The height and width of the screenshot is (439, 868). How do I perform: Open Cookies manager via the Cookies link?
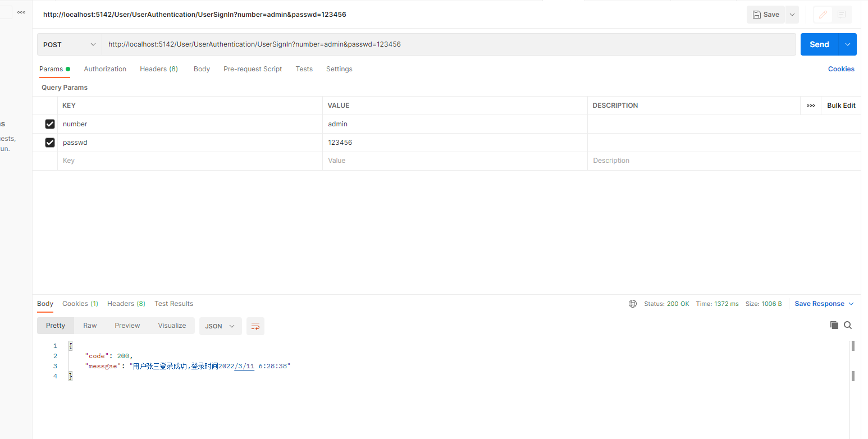[840, 68]
